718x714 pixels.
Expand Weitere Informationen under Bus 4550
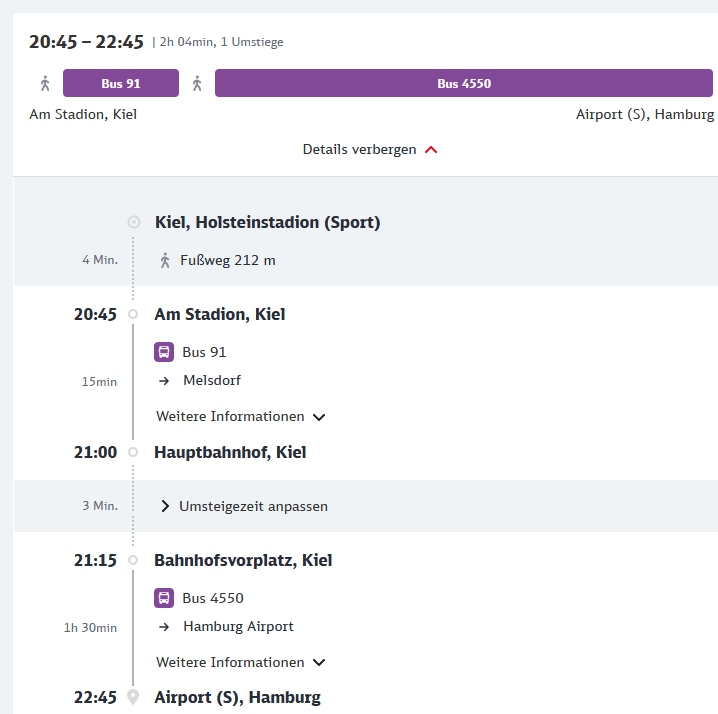tap(241, 662)
